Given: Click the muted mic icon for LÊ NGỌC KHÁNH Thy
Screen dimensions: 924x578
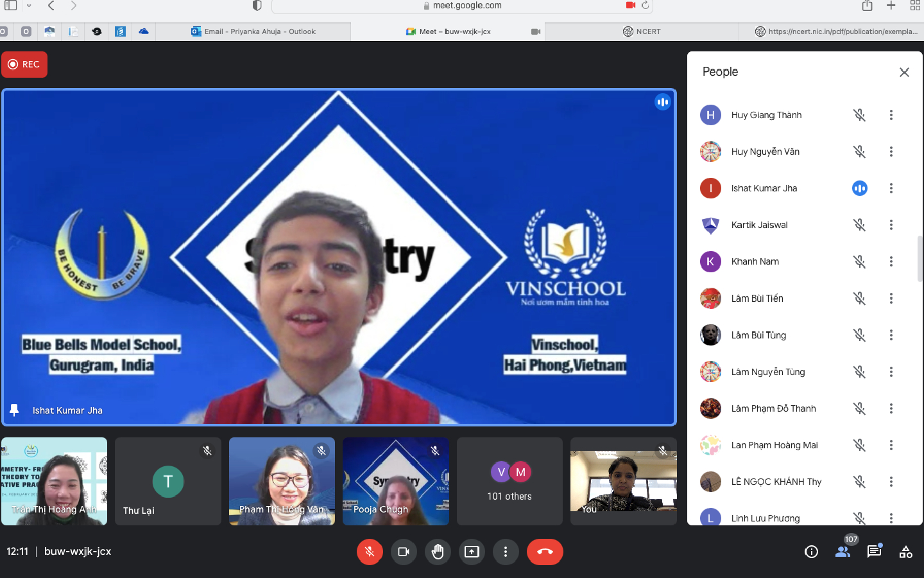Looking at the screenshot, I should 859,482.
